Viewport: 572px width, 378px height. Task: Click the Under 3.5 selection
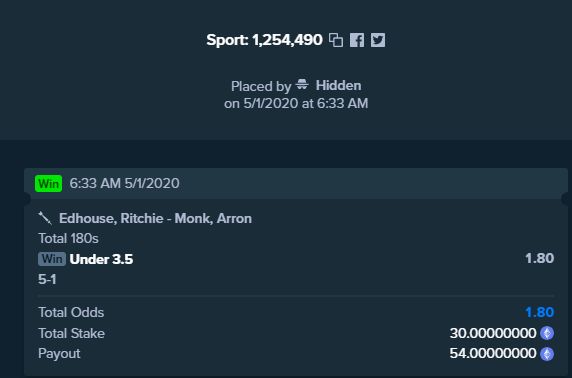pyautogui.click(x=101, y=259)
